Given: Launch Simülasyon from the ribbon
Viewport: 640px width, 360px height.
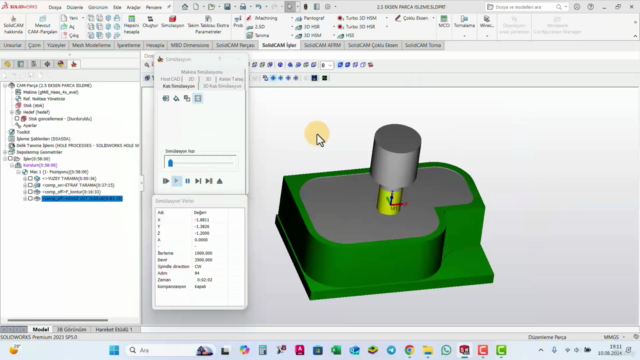Looking at the screenshot, I should tap(172, 22).
